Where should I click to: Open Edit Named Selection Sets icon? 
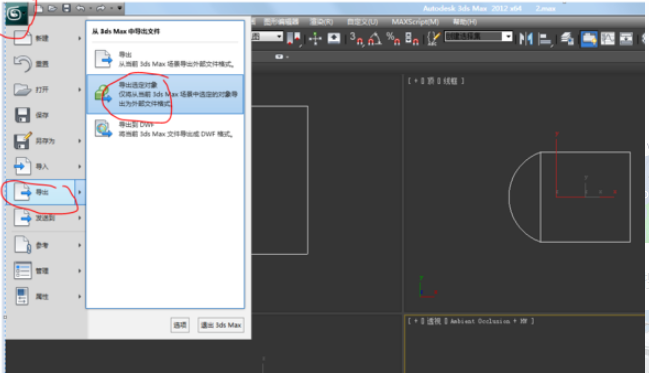point(433,39)
